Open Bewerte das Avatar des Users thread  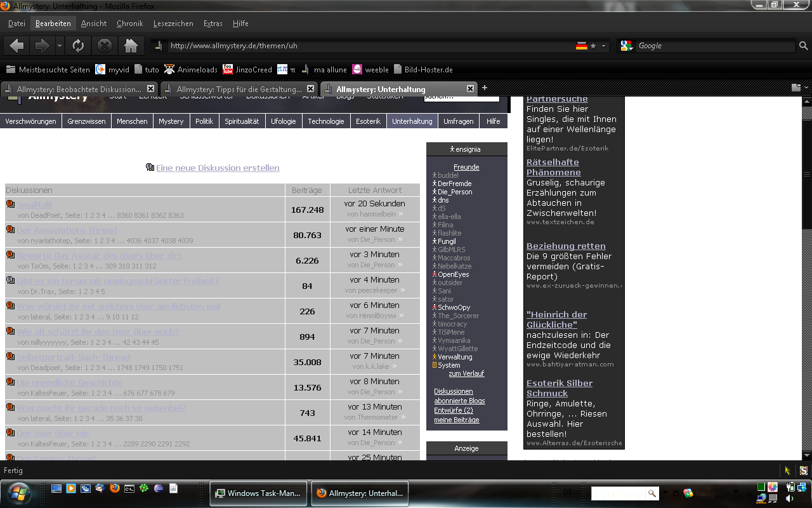pos(98,255)
